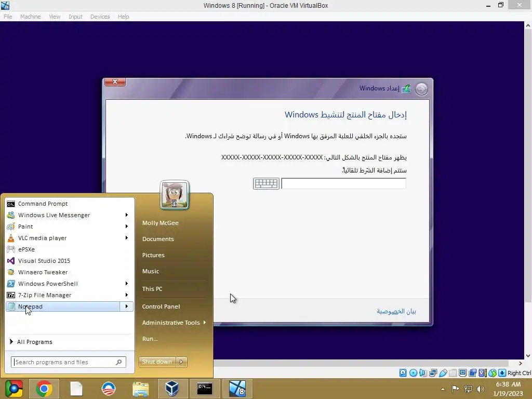Click the taskbar clock showing 6:38 AM
Viewport: 532px width, 399px height.
(x=508, y=389)
